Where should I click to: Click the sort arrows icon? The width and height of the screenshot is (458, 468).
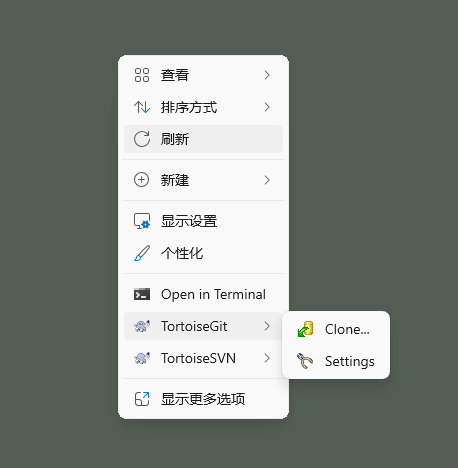point(142,107)
